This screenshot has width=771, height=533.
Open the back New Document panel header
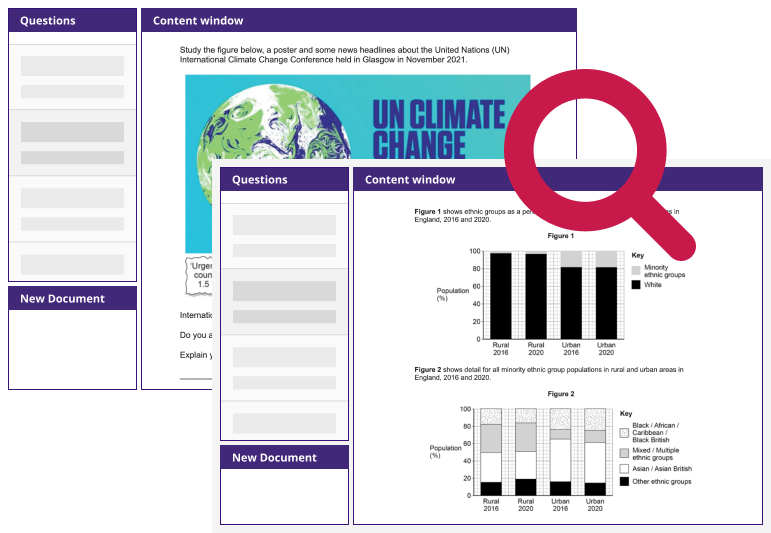pyautogui.click(x=72, y=298)
